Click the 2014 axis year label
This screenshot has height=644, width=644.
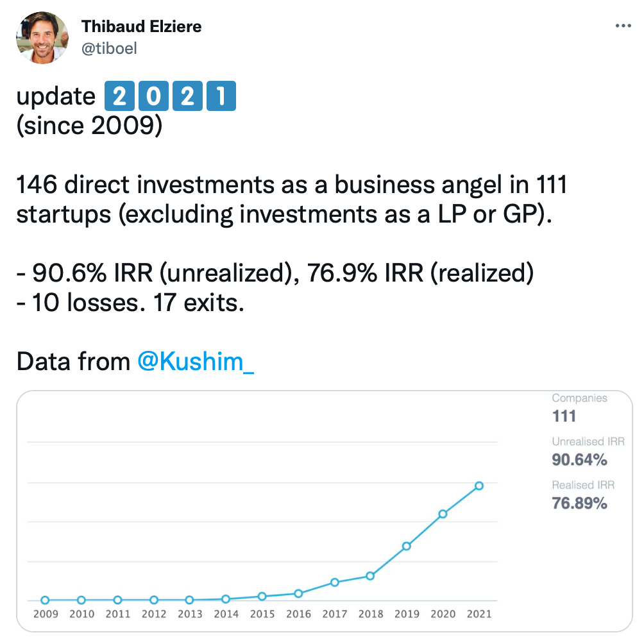click(x=226, y=614)
